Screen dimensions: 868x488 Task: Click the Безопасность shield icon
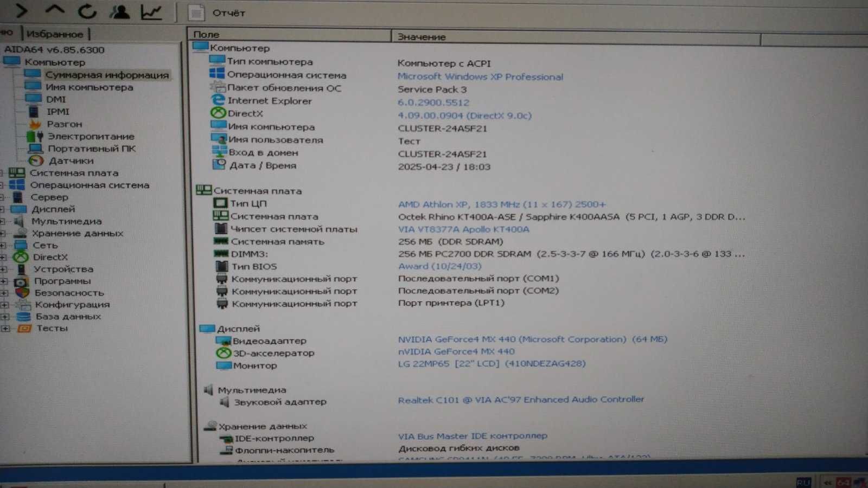click(22, 293)
